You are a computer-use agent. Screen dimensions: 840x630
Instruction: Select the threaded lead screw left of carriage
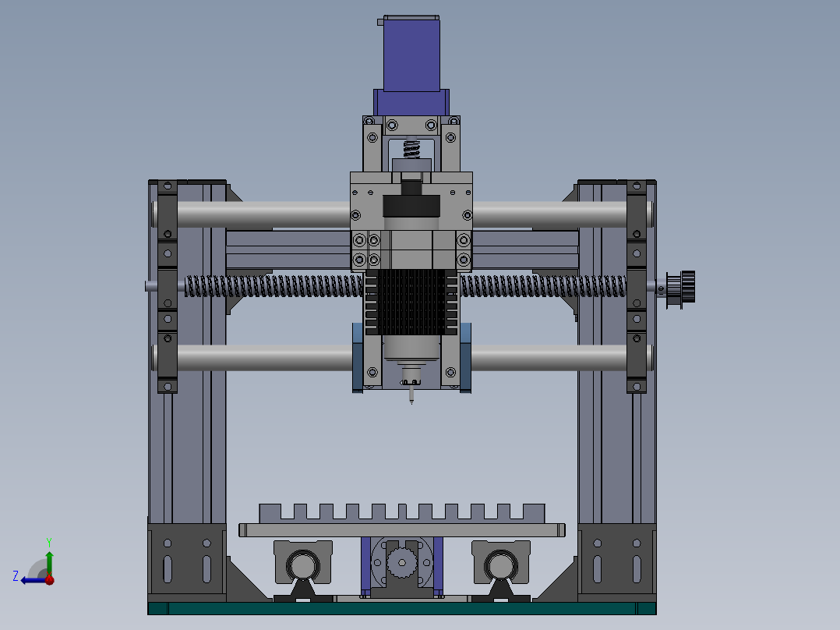point(274,286)
